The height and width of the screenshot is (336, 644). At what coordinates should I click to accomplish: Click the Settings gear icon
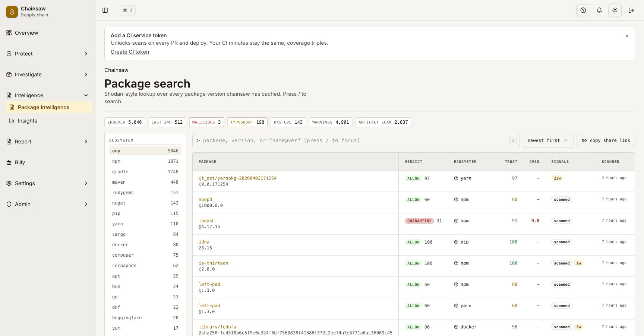9,183
